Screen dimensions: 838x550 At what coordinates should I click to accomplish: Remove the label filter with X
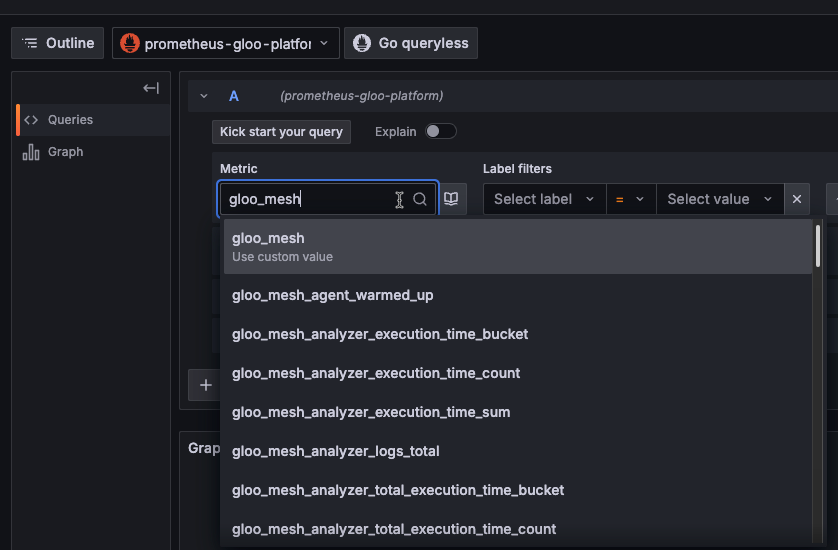click(x=797, y=199)
